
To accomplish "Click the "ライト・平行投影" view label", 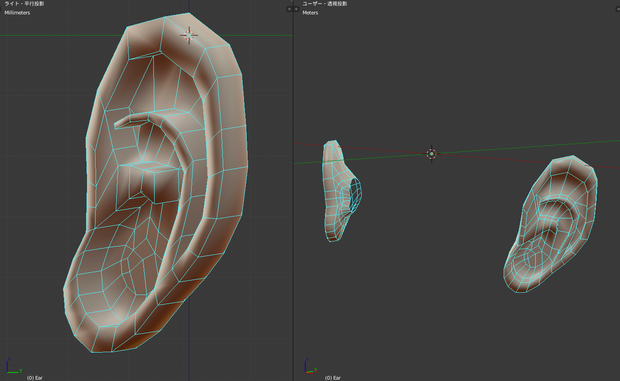I will [24, 4].
